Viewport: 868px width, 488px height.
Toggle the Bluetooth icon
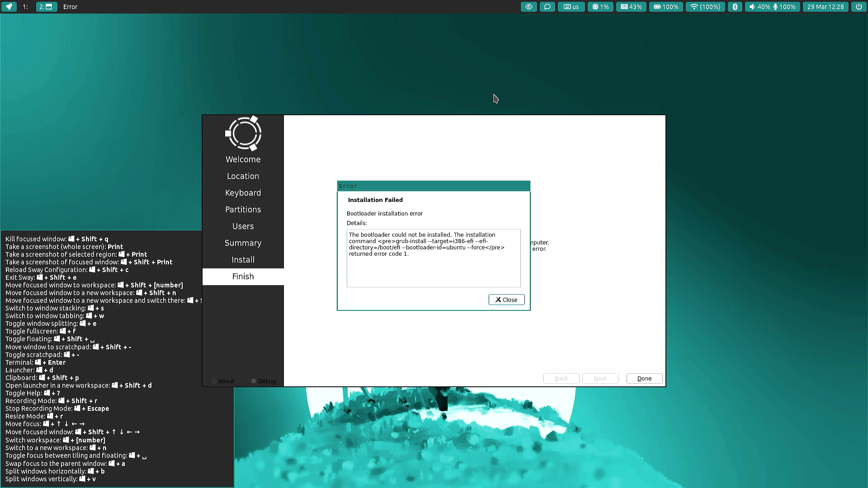[x=735, y=7]
